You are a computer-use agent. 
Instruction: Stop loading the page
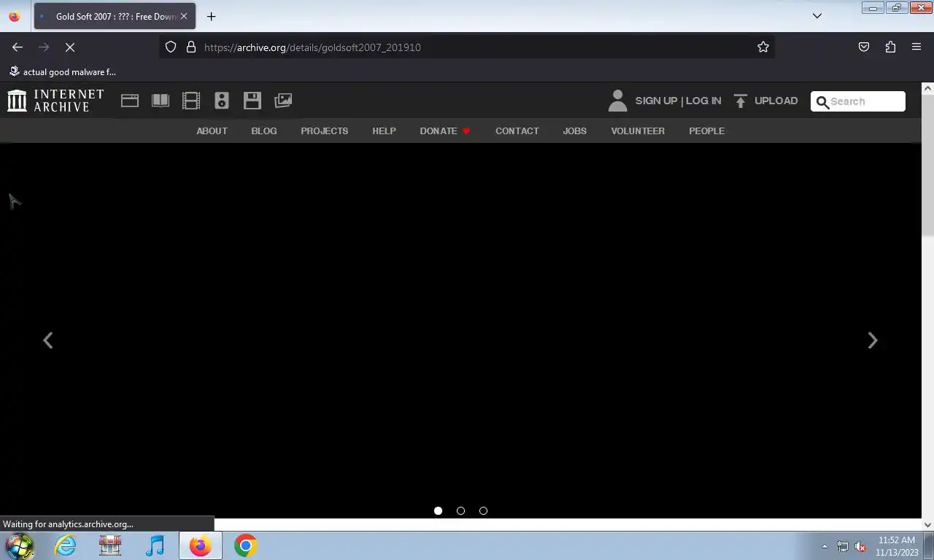(x=70, y=47)
